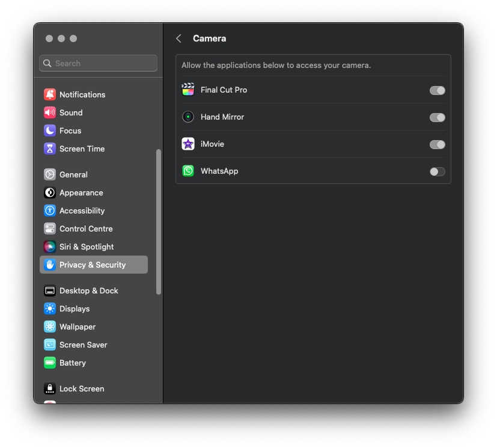Click the Camera page title
The image size is (497, 448).
click(x=210, y=38)
